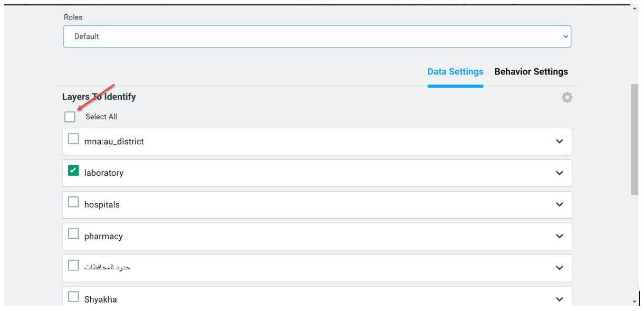This screenshot has height=311, width=644.
Task: Tick the Shyakha layer checkbox
Action: (74, 297)
